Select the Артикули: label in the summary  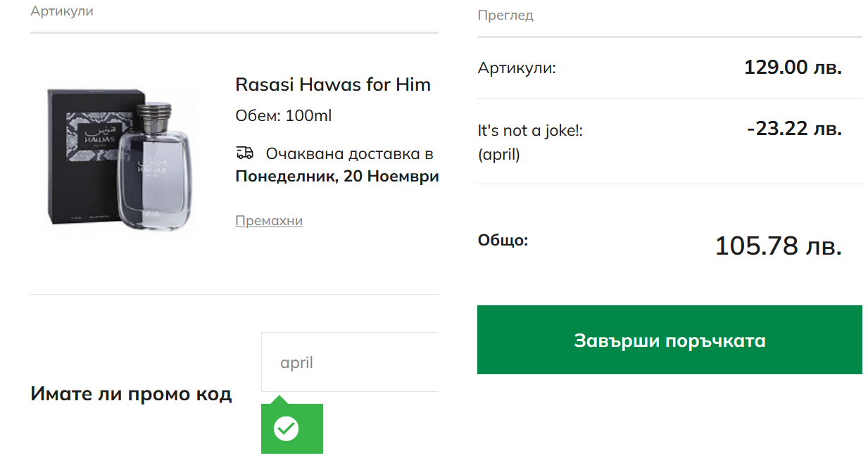(x=517, y=68)
